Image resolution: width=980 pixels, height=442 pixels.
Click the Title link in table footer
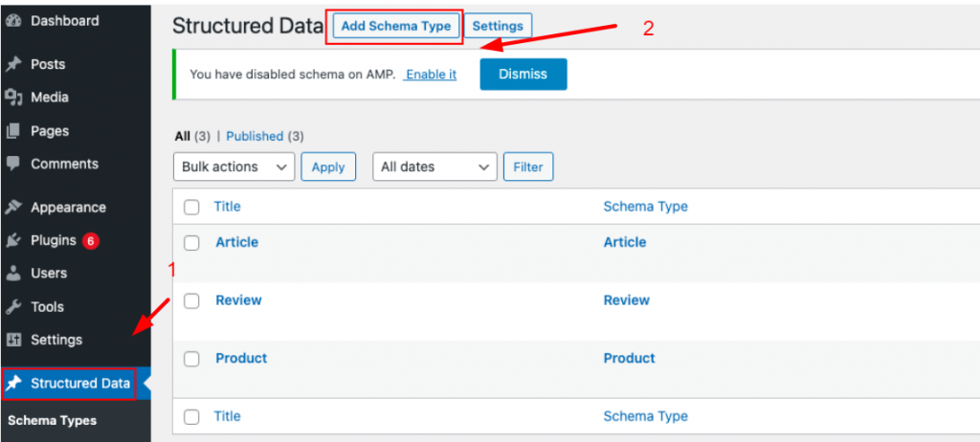[227, 416]
